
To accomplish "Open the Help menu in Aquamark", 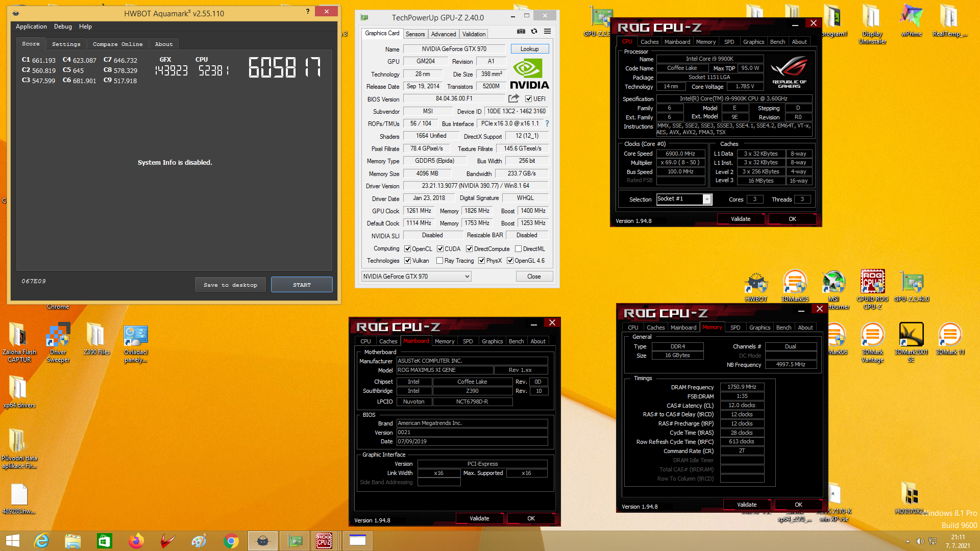I will coord(85,27).
